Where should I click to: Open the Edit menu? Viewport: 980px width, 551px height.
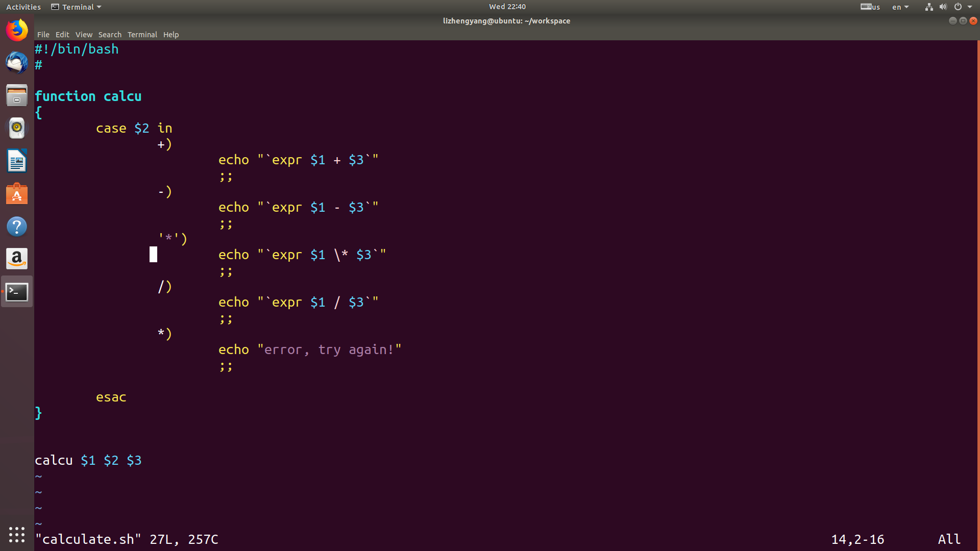pyautogui.click(x=62, y=34)
